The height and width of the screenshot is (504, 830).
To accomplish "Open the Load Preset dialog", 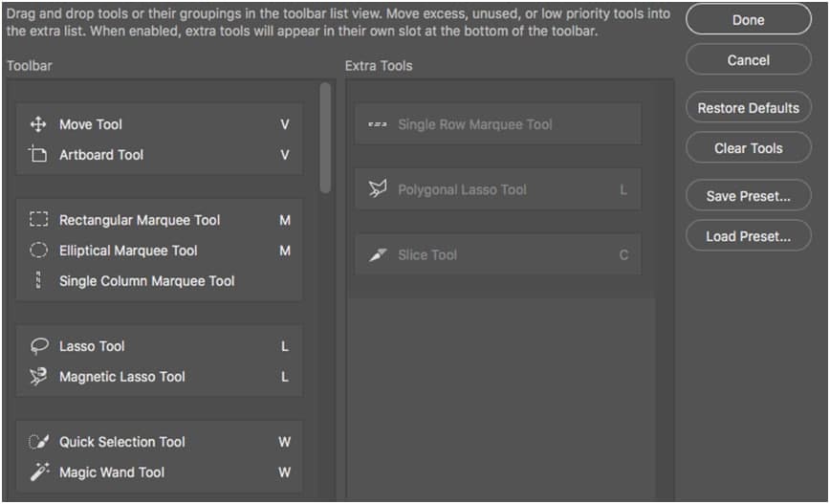I will (x=748, y=236).
